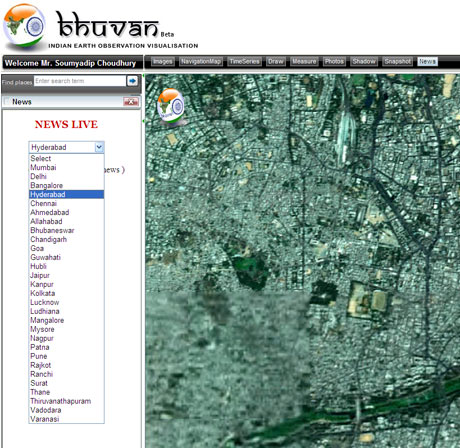Click the Bhuvan header logo globe

click(24, 25)
